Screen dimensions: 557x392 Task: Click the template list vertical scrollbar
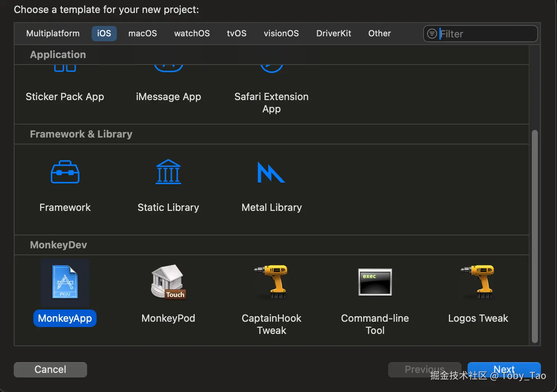coord(535,236)
